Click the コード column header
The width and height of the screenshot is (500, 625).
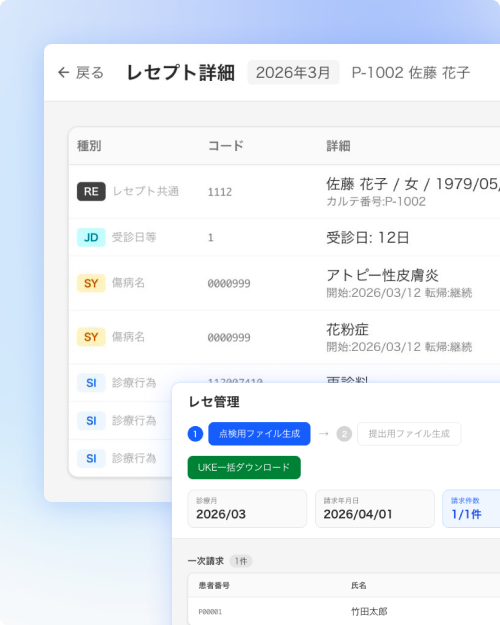(226, 146)
